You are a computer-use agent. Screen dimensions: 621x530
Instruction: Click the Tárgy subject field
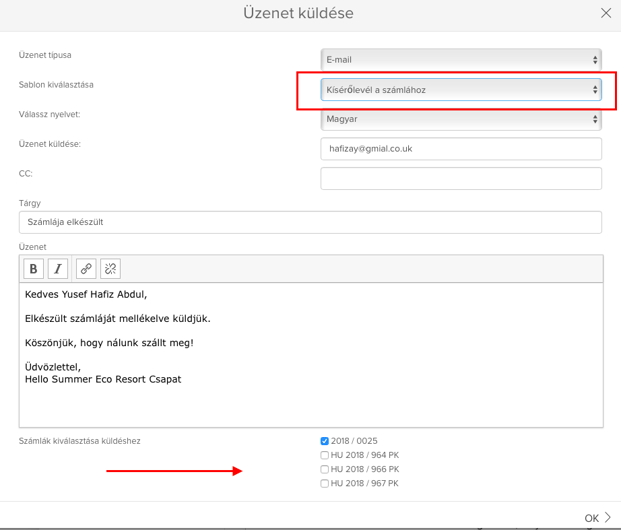coord(310,222)
